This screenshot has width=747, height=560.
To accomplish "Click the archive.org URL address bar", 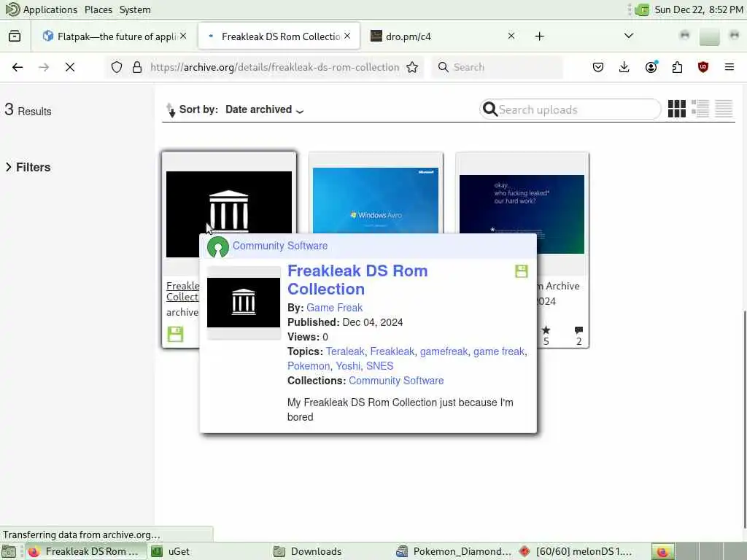I will [274, 67].
